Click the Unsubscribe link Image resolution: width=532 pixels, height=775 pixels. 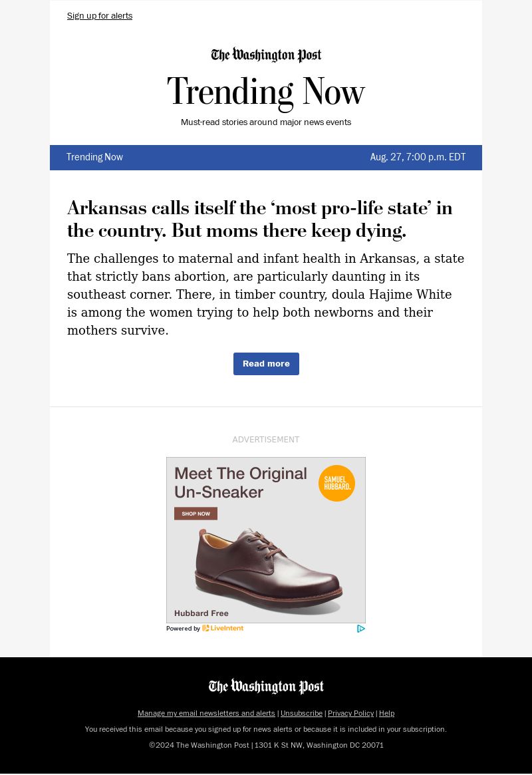(301, 713)
